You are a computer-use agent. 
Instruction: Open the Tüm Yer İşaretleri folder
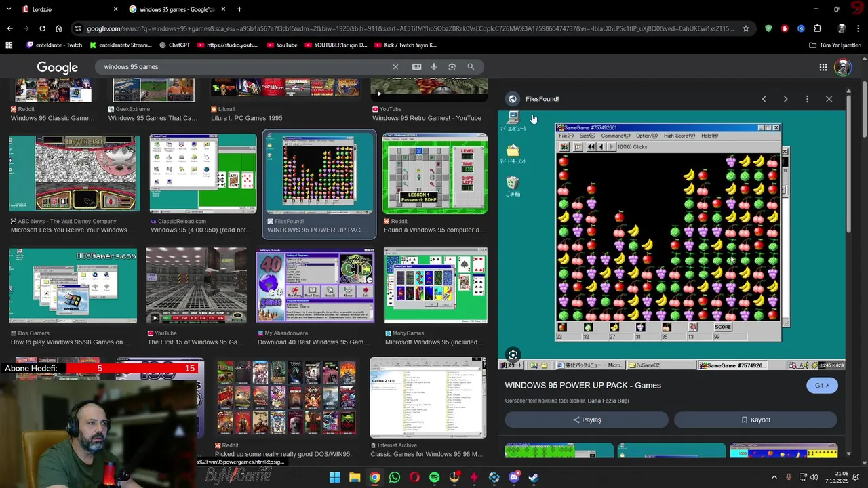(x=835, y=45)
